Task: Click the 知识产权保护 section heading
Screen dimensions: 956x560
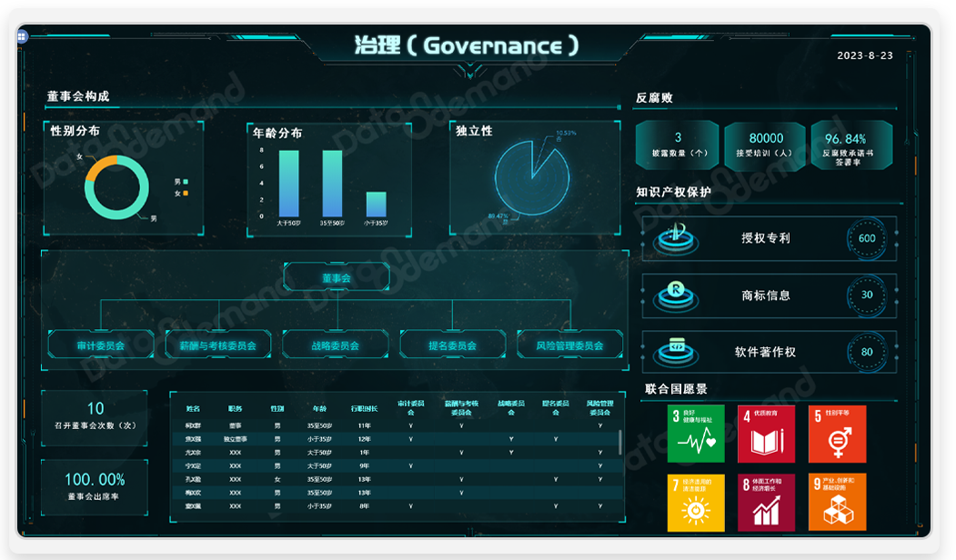Action: coord(673,193)
